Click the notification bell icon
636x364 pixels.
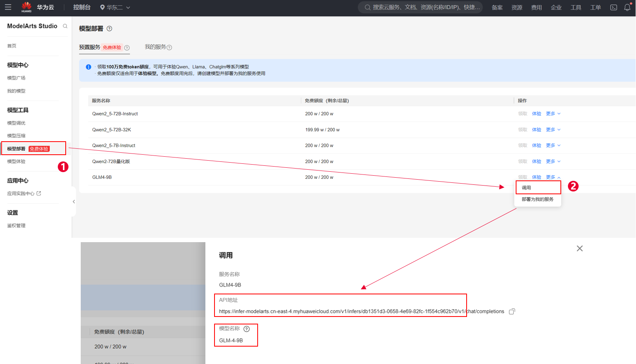[627, 7]
